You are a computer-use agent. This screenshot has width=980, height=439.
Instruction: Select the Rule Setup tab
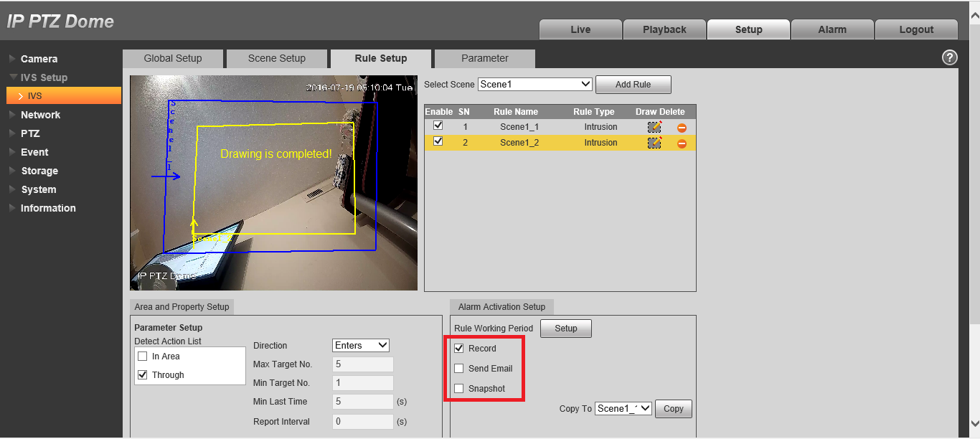pyautogui.click(x=381, y=59)
